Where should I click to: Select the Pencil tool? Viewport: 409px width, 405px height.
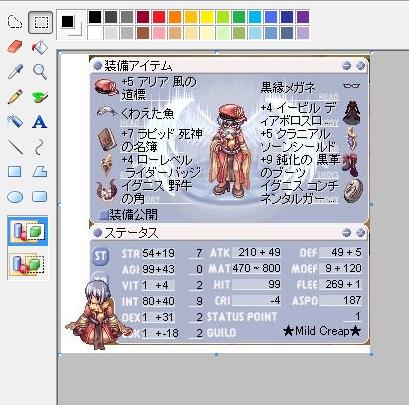pyautogui.click(x=15, y=96)
